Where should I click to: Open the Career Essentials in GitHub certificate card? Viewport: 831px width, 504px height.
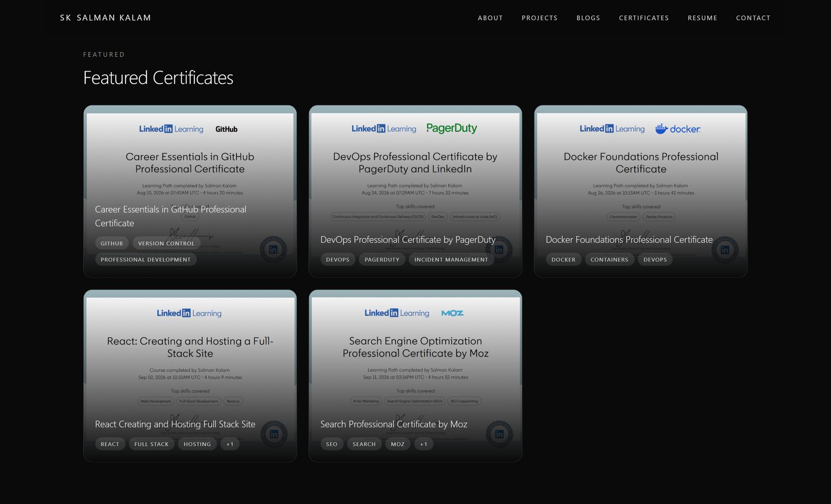coord(190,192)
